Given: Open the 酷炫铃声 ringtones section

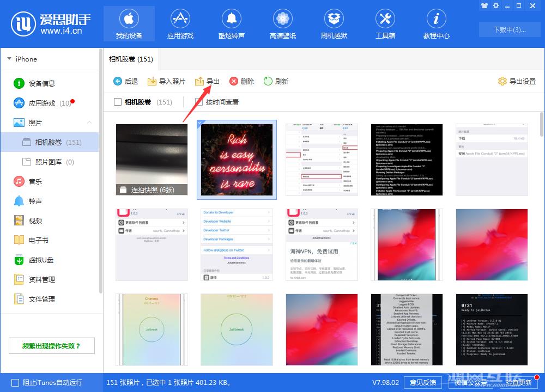Looking at the screenshot, I should coord(231,23).
